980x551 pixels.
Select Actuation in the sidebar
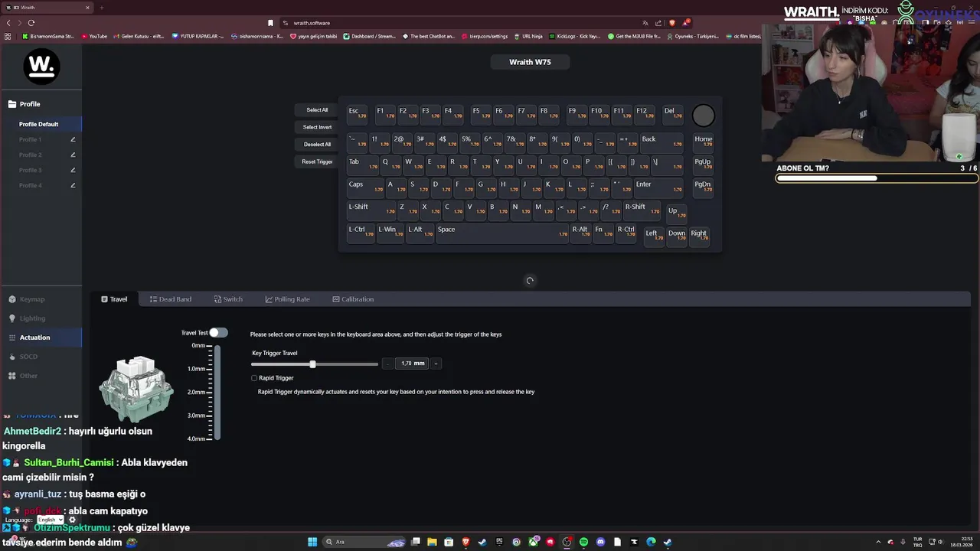pos(41,337)
